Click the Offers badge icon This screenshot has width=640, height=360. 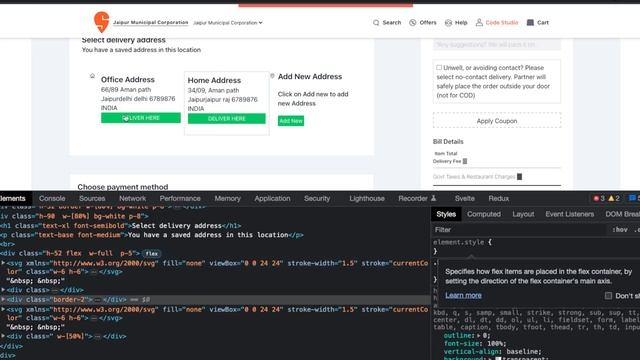[413, 23]
